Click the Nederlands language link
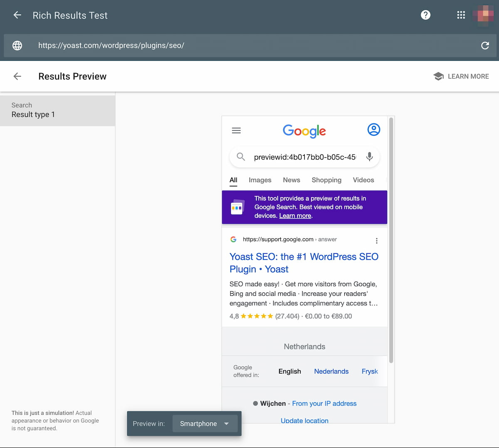Viewport: 499px width, 448px height. click(x=331, y=371)
